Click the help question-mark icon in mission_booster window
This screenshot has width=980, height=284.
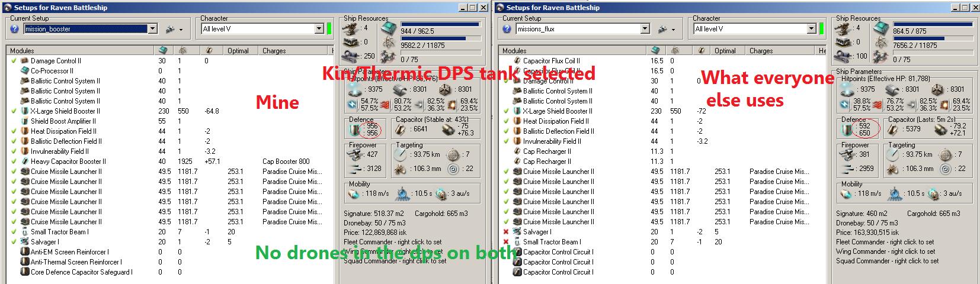14,28
